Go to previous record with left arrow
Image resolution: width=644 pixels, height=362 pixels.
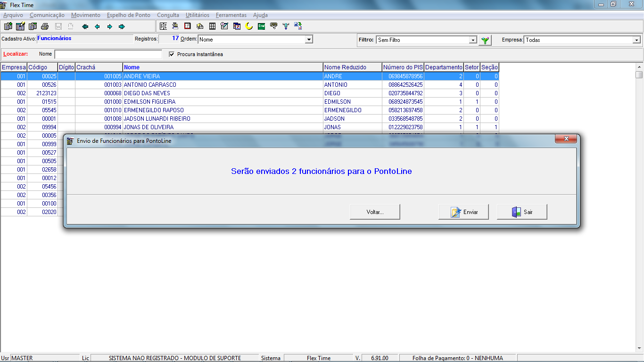point(98,26)
